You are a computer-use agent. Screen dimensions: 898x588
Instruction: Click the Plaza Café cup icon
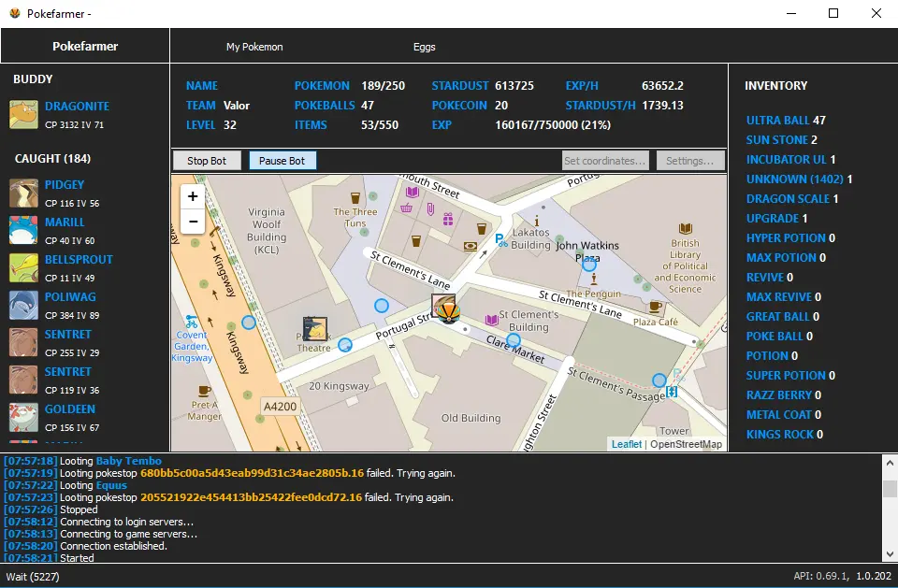656,307
